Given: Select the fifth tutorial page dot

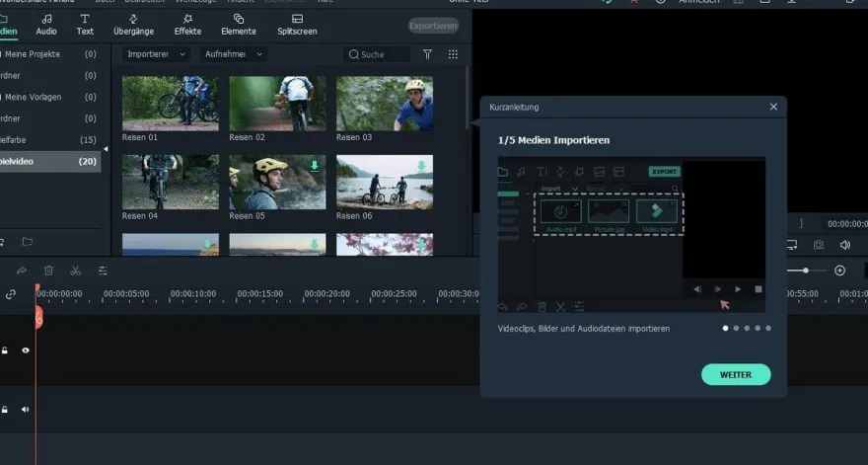Looking at the screenshot, I should [x=767, y=328].
